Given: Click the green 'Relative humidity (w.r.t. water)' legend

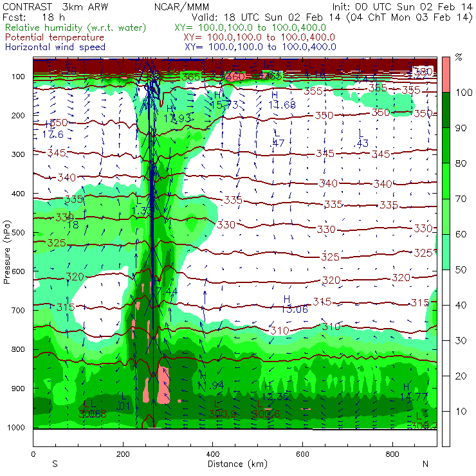Looking at the screenshot, I should (x=76, y=28).
